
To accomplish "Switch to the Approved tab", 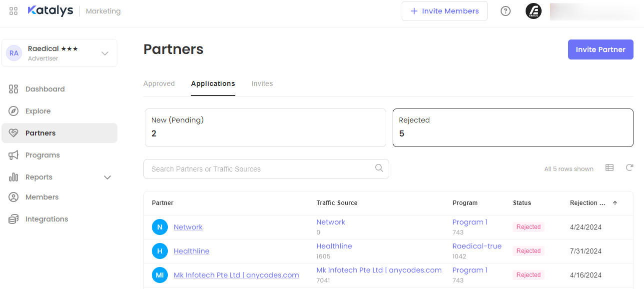I will 159,83.
